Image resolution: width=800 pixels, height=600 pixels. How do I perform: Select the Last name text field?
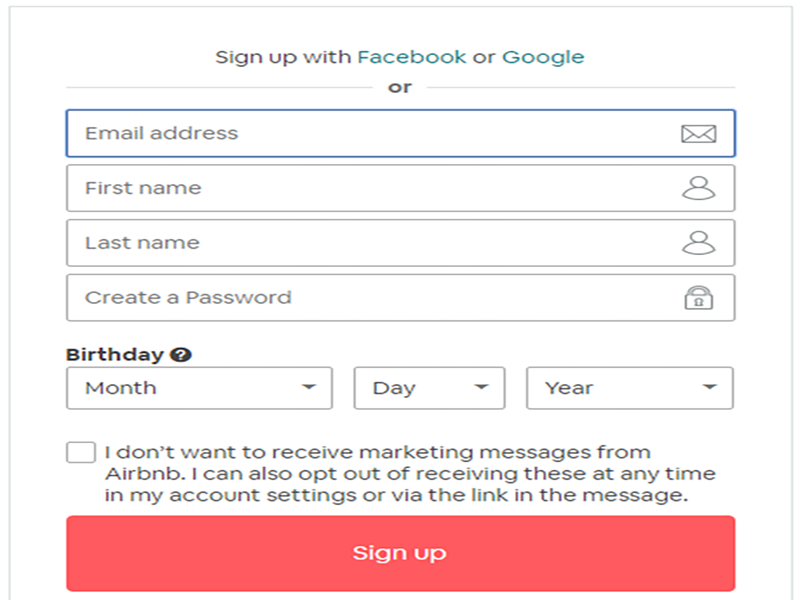tap(370, 243)
